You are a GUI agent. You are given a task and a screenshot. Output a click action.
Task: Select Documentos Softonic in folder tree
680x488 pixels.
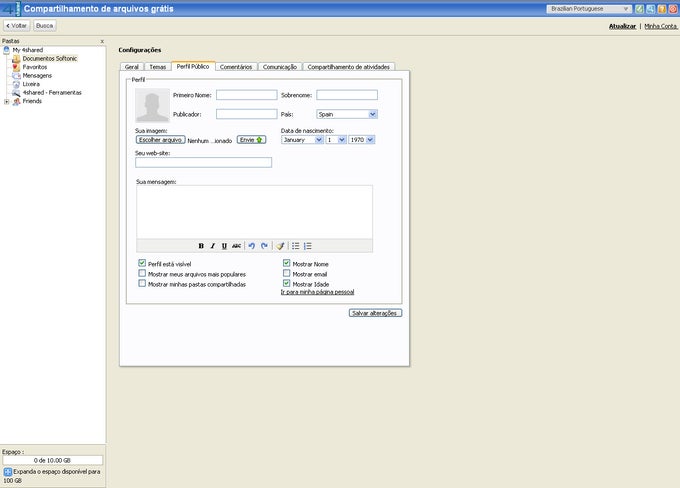(50, 59)
